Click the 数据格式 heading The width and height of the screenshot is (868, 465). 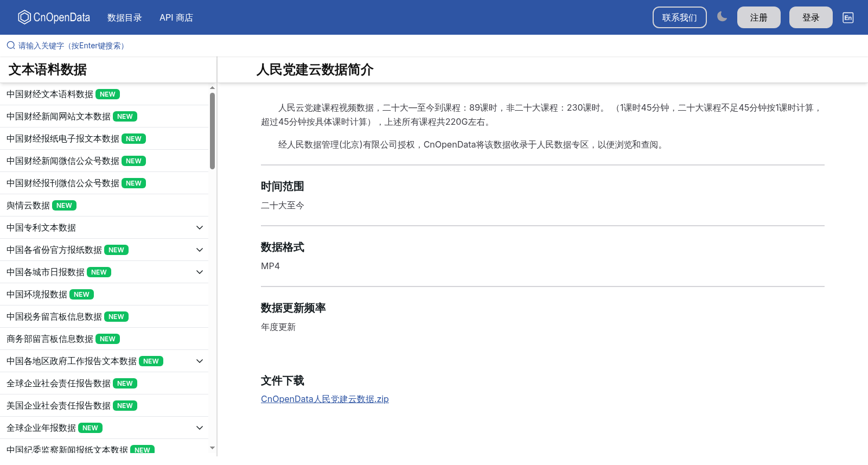pyautogui.click(x=282, y=247)
